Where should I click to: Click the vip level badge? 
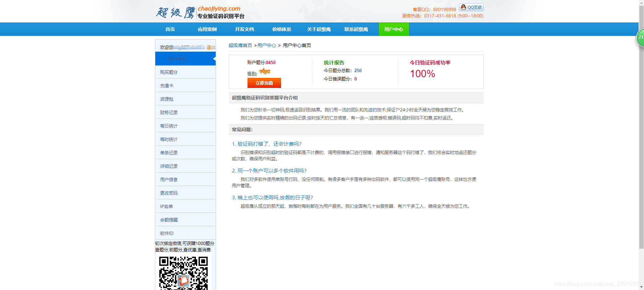tap(265, 71)
